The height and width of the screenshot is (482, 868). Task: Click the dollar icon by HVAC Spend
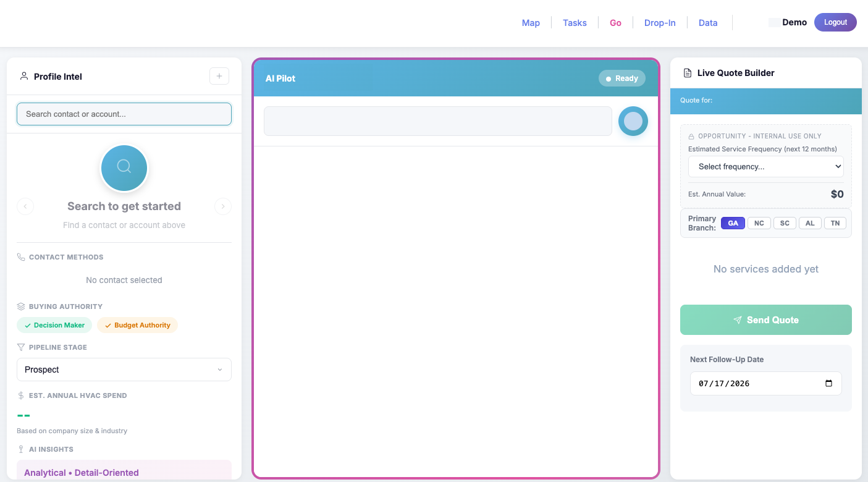(x=21, y=395)
